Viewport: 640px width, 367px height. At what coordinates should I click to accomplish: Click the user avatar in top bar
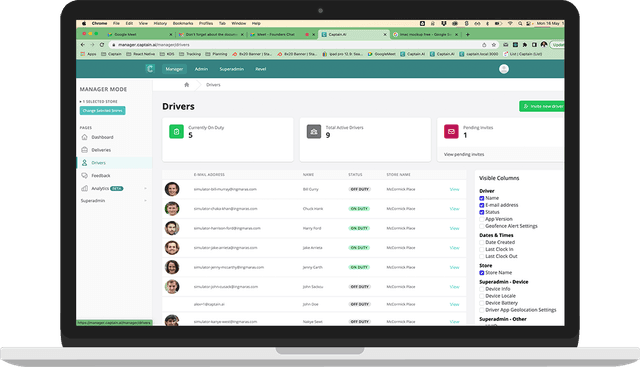tap(504, 69)
